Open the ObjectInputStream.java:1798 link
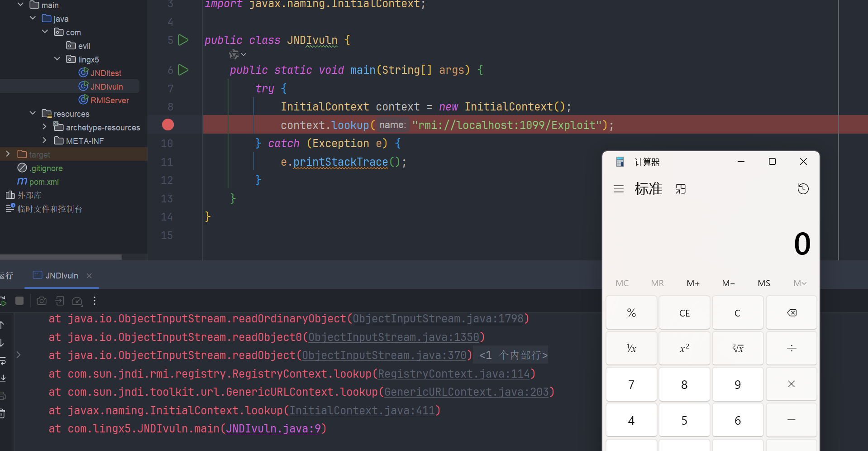Image resolution: width=868 pixels, height=451 pixels. pyautogui.click(x=438, y=319)
